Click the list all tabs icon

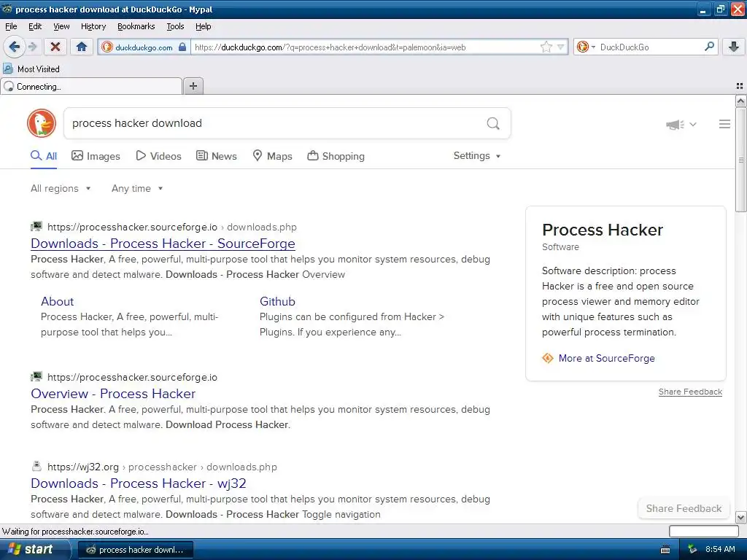pos(740,86)
